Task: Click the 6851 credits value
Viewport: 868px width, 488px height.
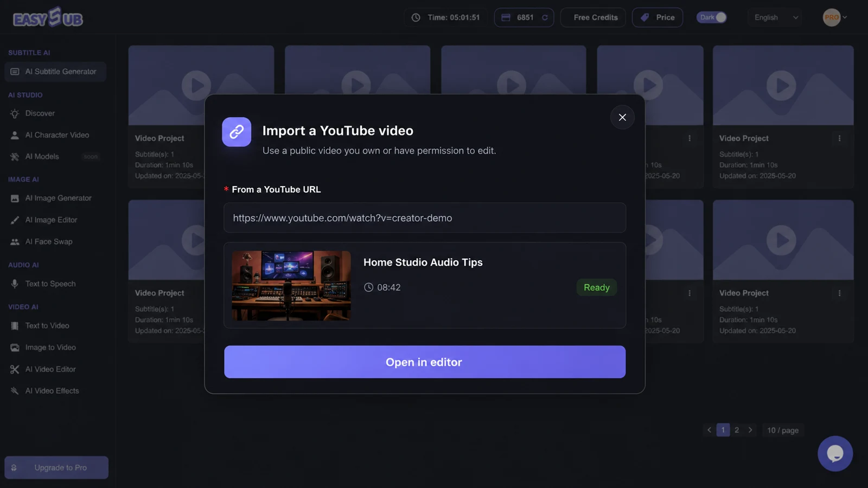Action: tap(525, 17)
